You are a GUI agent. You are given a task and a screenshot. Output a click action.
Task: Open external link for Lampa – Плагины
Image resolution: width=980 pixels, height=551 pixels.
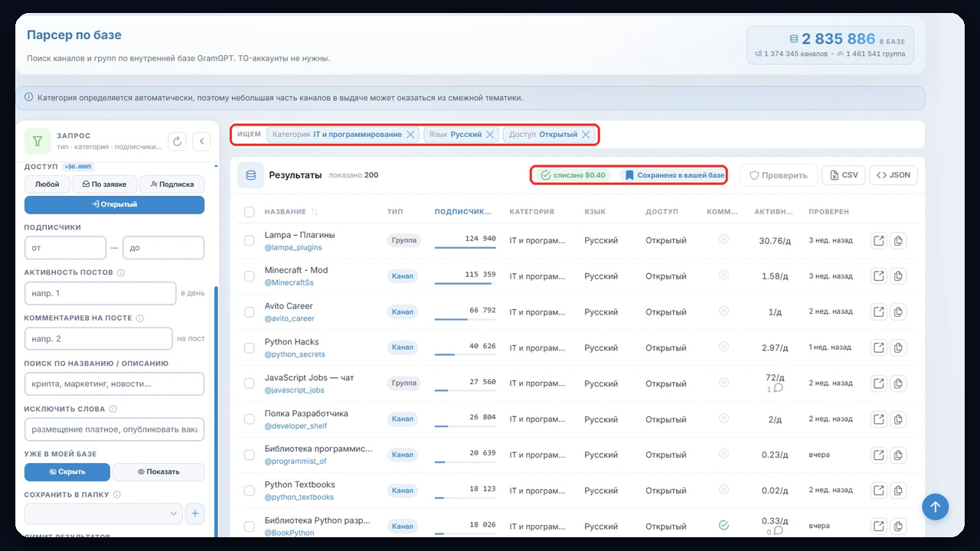879,240
